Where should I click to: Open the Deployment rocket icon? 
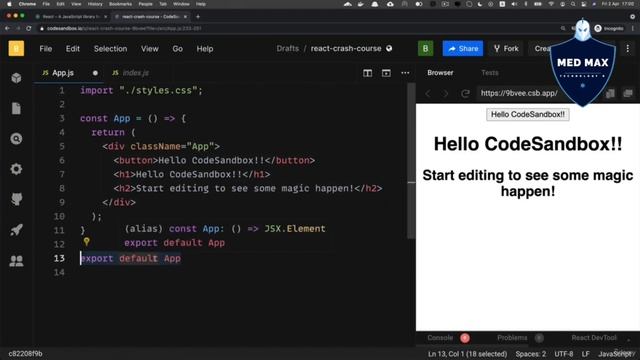click(16, 230)
